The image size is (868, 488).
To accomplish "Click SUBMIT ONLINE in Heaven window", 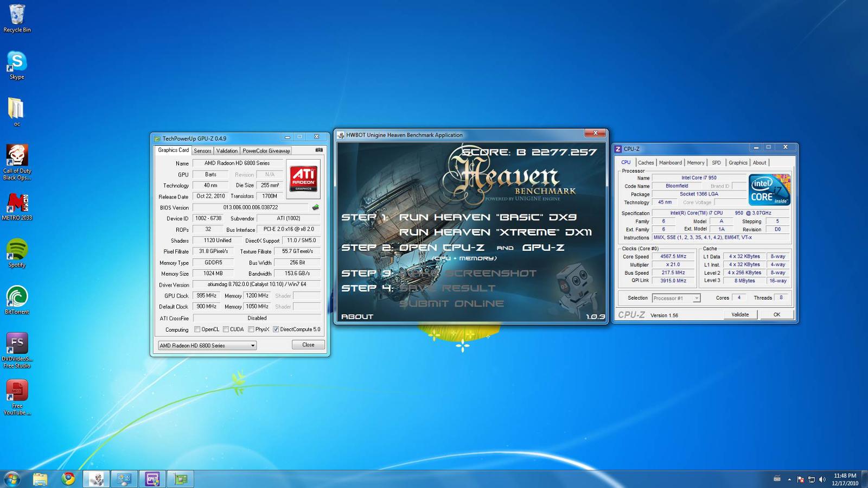I will (451, 303).
